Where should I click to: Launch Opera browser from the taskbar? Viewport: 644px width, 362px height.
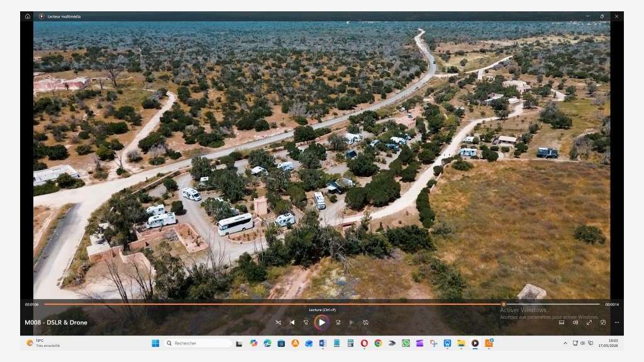[364, 343]
